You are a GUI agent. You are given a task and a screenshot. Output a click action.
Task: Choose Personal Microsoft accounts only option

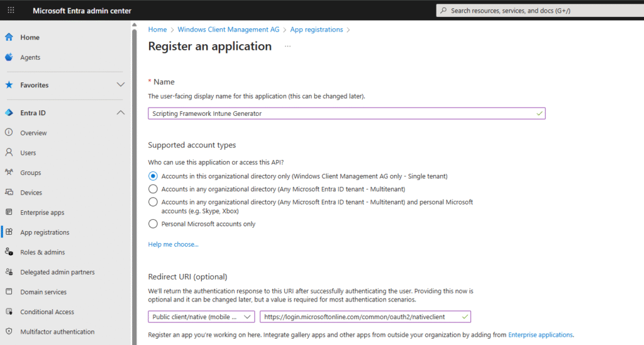coord(153,223)
